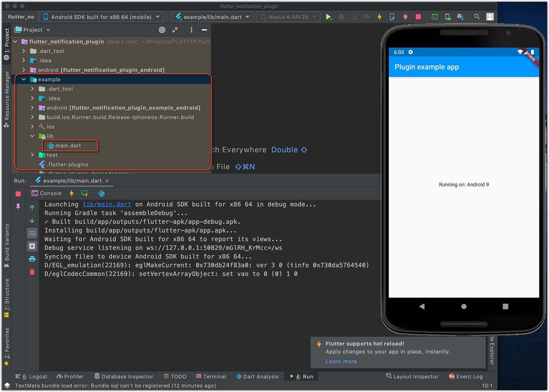Open the Device Manager toolbar icon
549x392 pixels.
pyautogui.click(x=448, y=17)
